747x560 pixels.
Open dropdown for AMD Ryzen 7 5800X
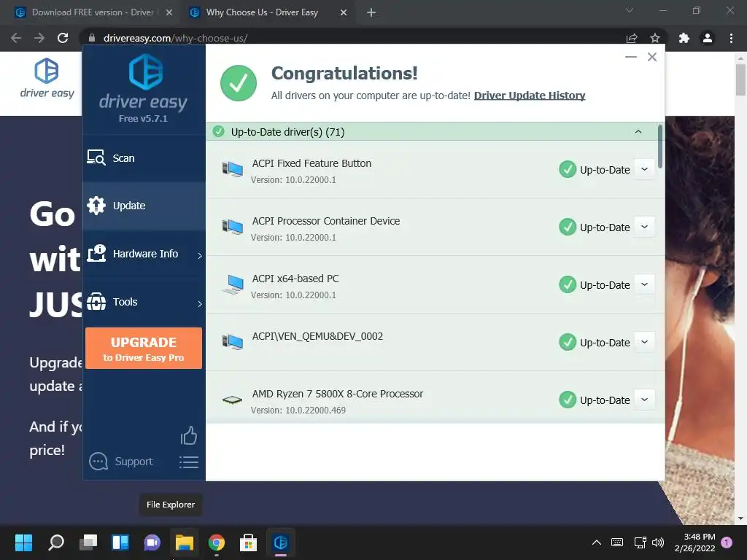click(644, 400)
